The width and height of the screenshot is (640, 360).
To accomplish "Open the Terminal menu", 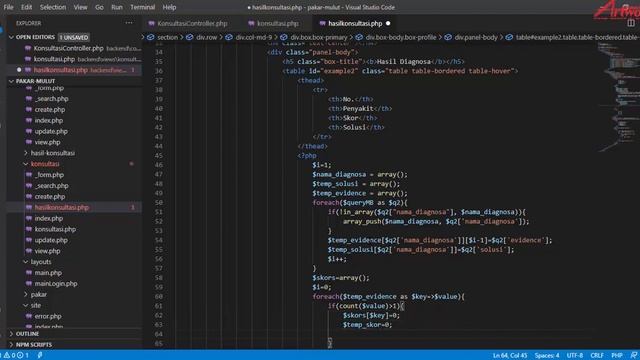I will pos(142,7).
